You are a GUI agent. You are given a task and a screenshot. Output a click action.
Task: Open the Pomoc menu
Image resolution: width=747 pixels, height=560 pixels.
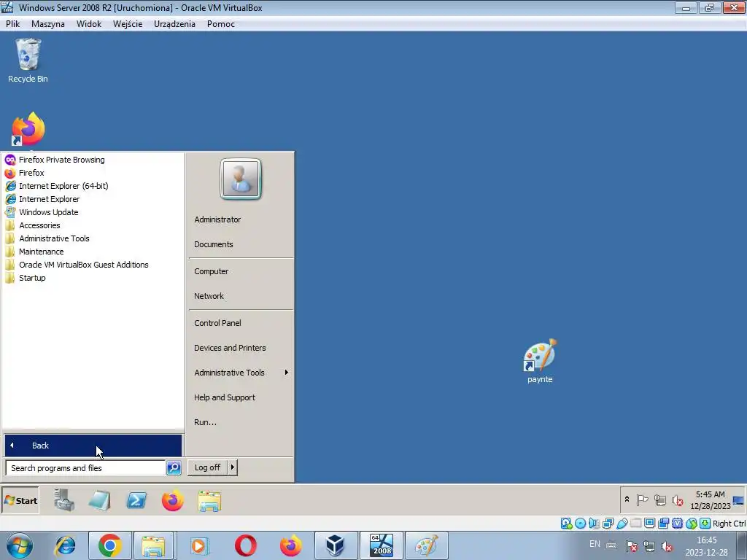(x=220, y=24)
